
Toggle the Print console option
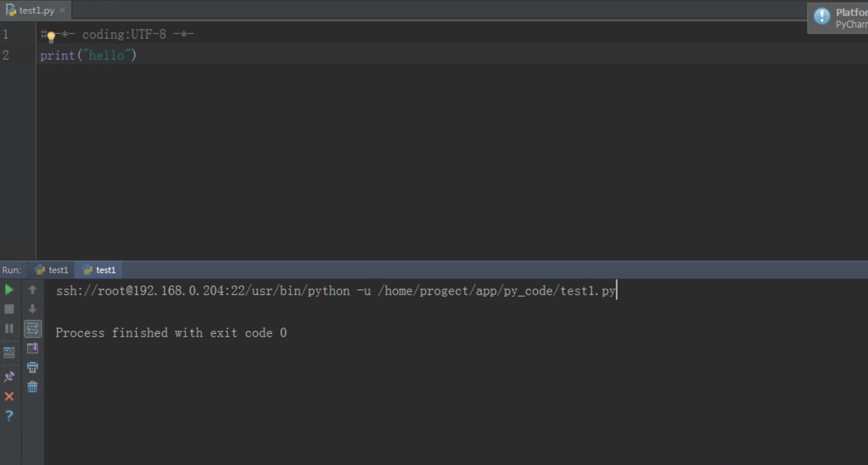(32, 367)
